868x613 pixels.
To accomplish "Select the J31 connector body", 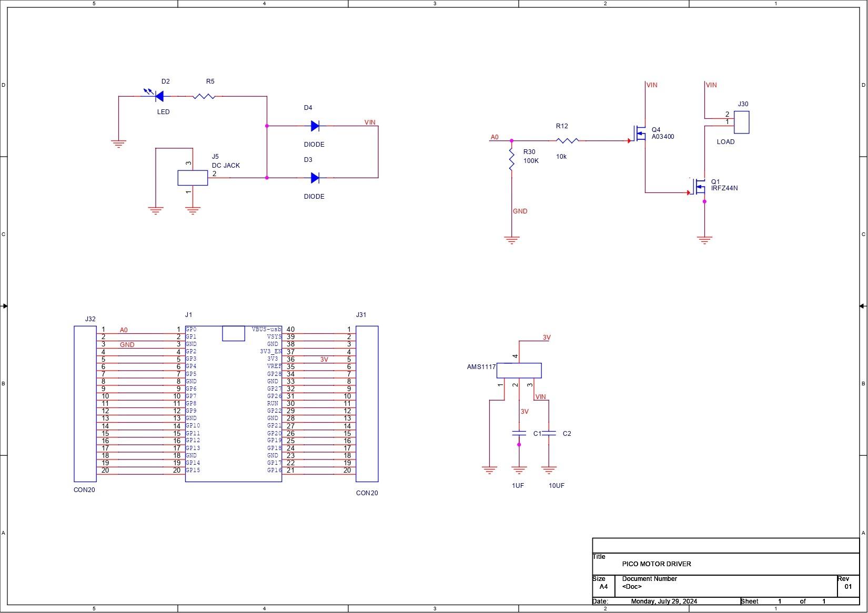I will pos(367,404).
